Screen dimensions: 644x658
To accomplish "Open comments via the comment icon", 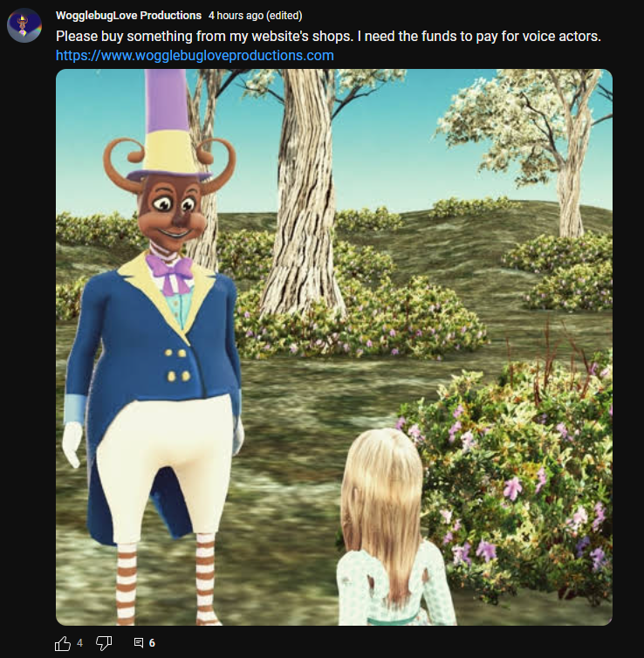I will tap(139, 642).
